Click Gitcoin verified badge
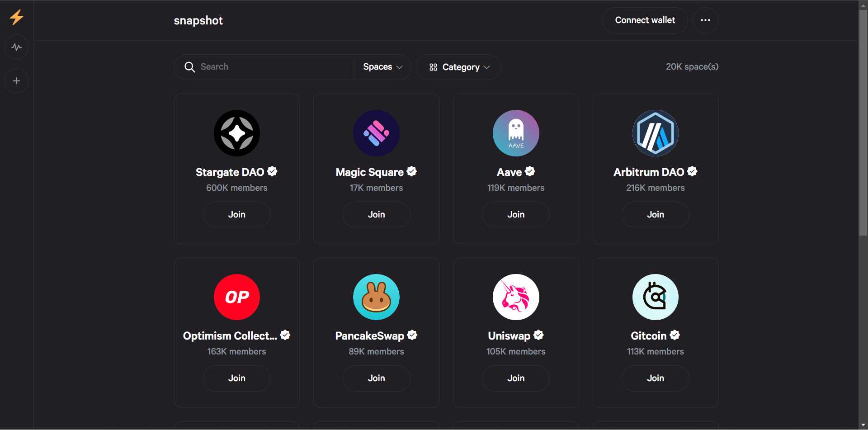The width and height of the screenshot is (868, 430). 675,335
